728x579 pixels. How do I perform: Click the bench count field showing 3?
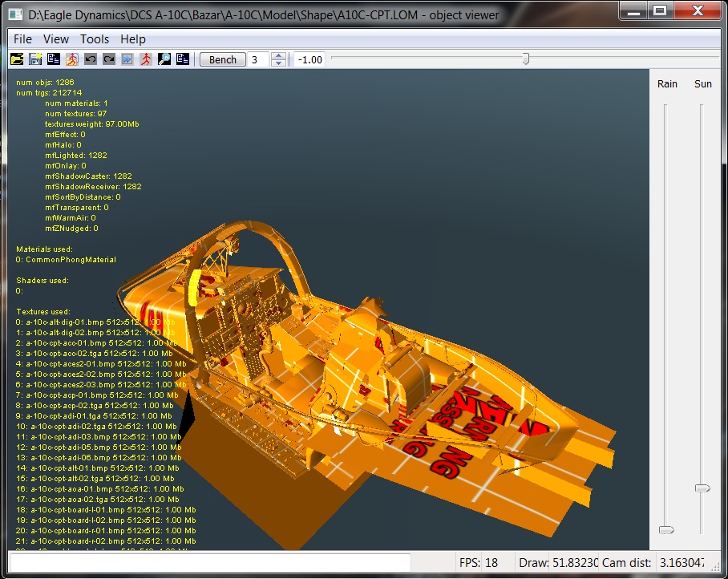click(258, 59)
